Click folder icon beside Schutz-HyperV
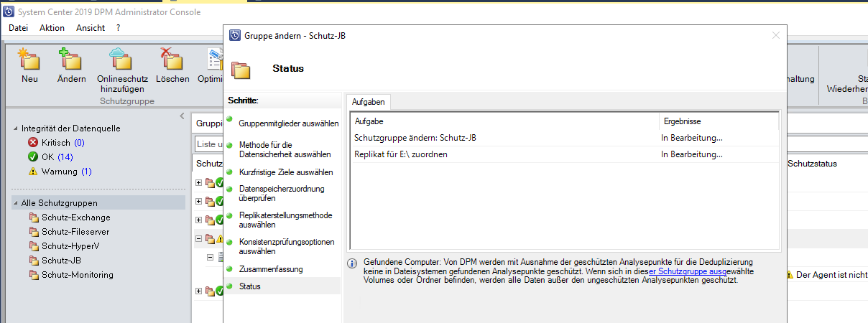The width and height of the screenshot is (868, 323). pyautogui.click(x=34, y=246)
